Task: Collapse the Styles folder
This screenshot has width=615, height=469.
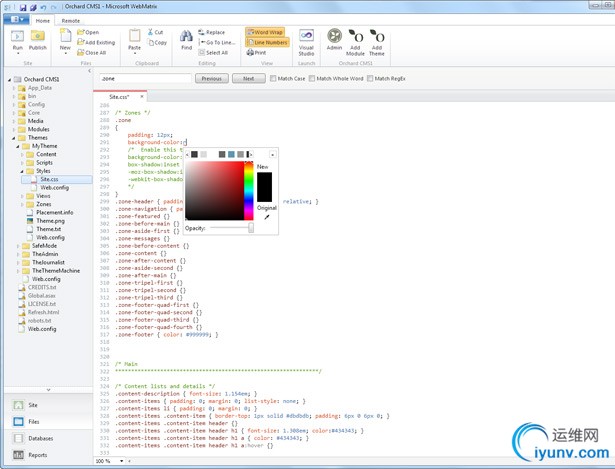Action: coord(22,171)
